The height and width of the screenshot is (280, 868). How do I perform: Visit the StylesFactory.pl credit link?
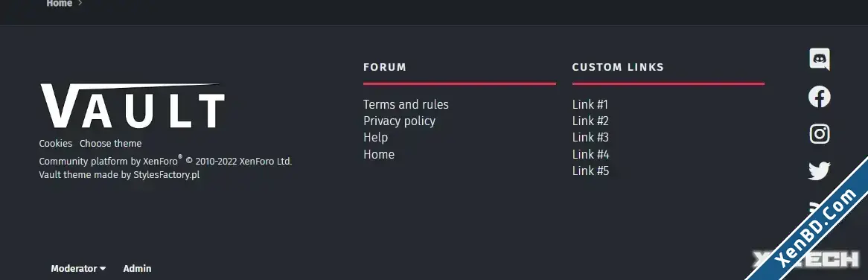(x=166, y=175)
